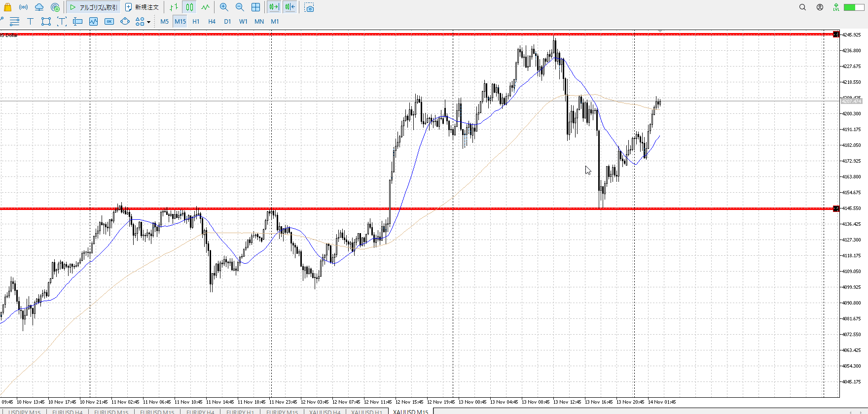868x414 pixels.
Task: Open the user account profile icon
Action: coord(820,7)
